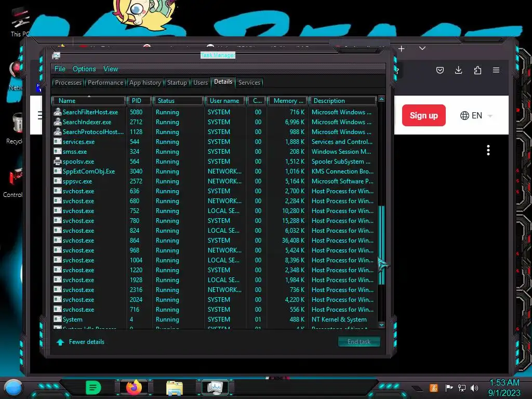Open the Options menu in Task Manager

[x=84, y=69]
